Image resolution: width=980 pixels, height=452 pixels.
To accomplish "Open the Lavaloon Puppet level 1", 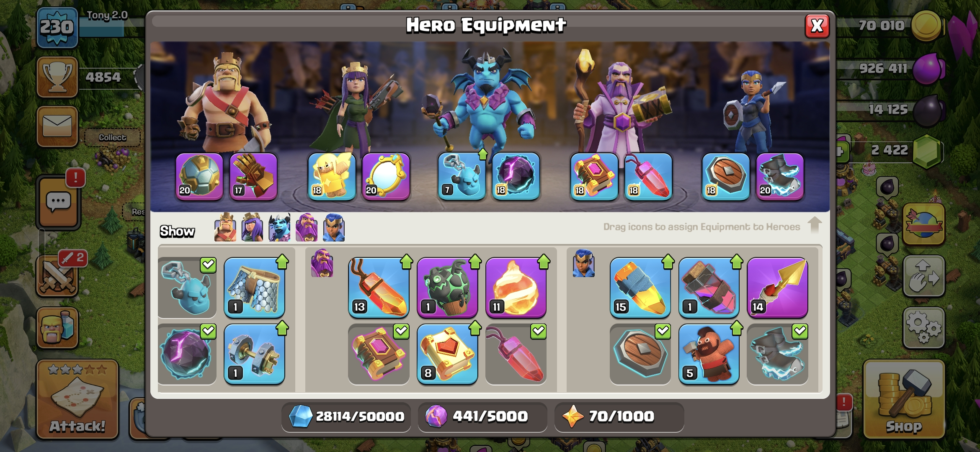I will click(x=447, y=288).
